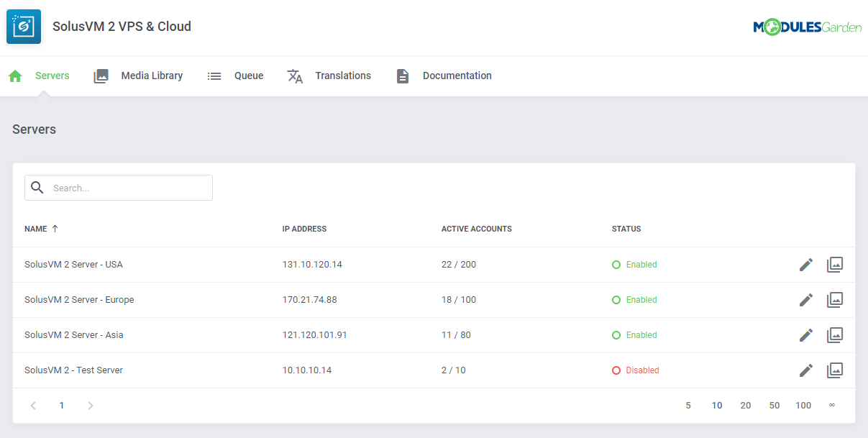Select SolusVM 2 Server - Europe name
The image size is (868, 438).
(x=79, y=300)
